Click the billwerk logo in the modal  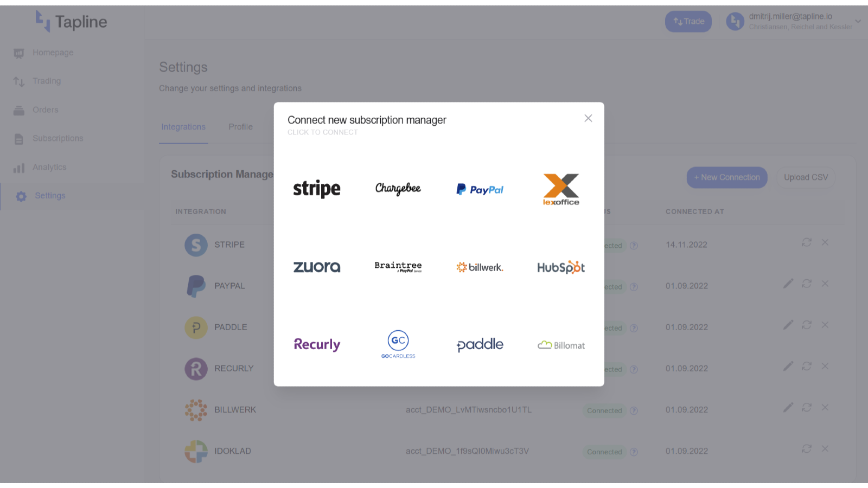point(480,267)
